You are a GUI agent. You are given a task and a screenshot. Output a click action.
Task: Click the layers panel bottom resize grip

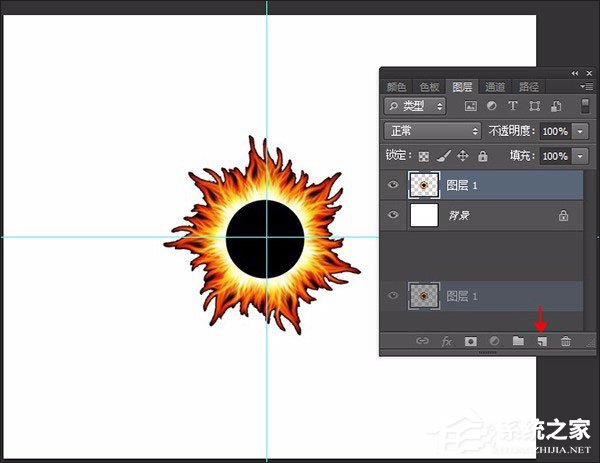click(488, 352)
